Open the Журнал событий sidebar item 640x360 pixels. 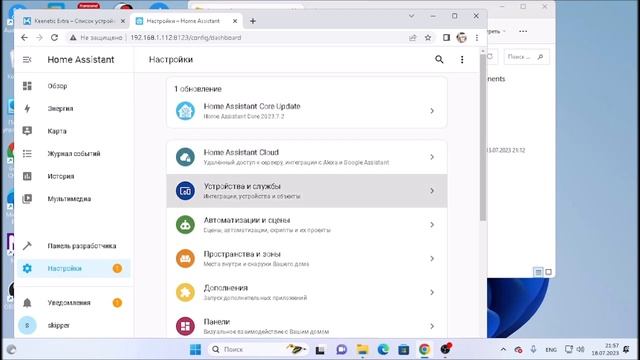click(x=74, y=153)
